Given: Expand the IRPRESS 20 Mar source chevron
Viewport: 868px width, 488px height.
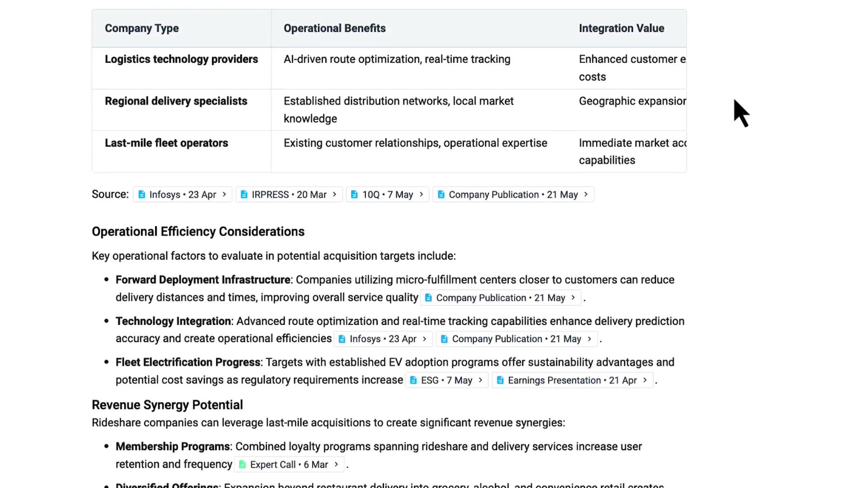Looking at the screenshot, I should pos(335,195).
